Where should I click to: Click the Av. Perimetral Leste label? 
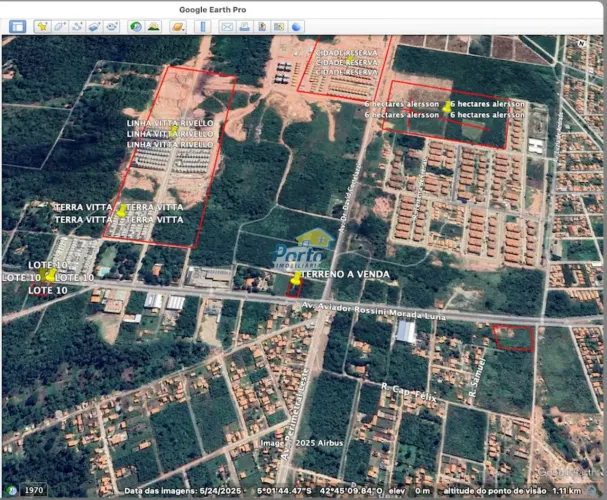tap(296, 413)
